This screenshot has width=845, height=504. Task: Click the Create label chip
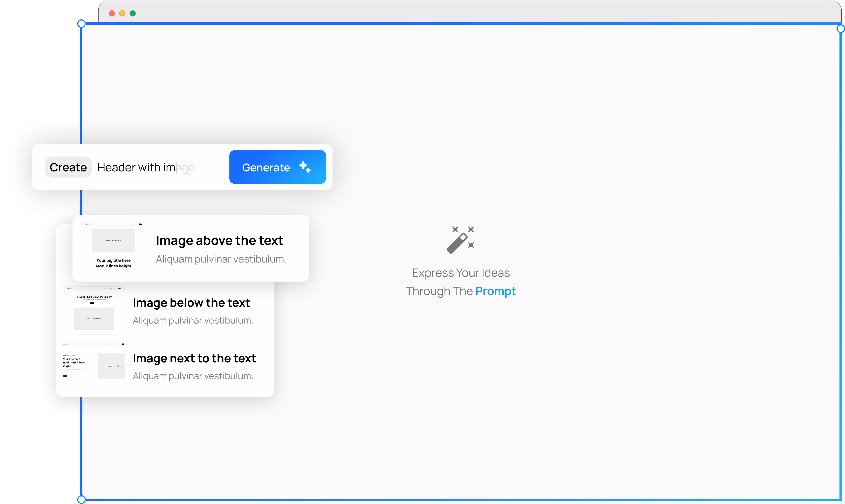click(68, 167)
